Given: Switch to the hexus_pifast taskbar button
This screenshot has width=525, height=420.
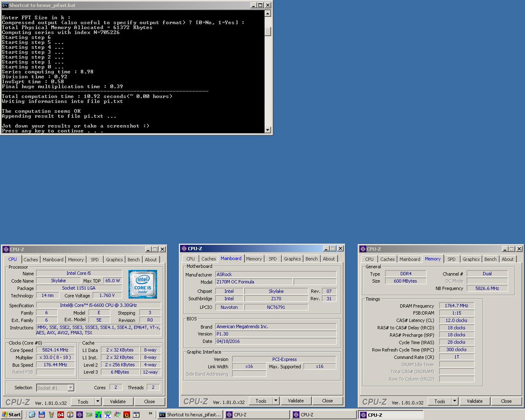Looking at the screenshot, I should [190, 415].
